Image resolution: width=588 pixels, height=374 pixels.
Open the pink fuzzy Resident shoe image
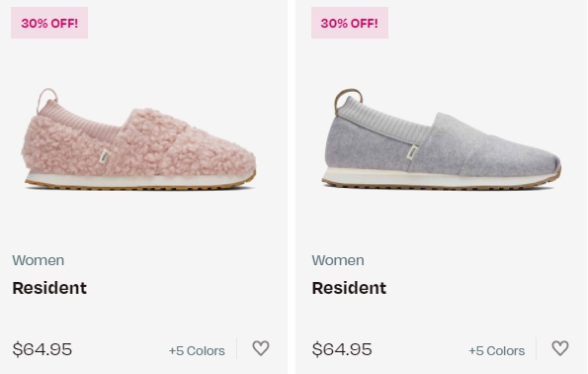[x=138, y=140]
